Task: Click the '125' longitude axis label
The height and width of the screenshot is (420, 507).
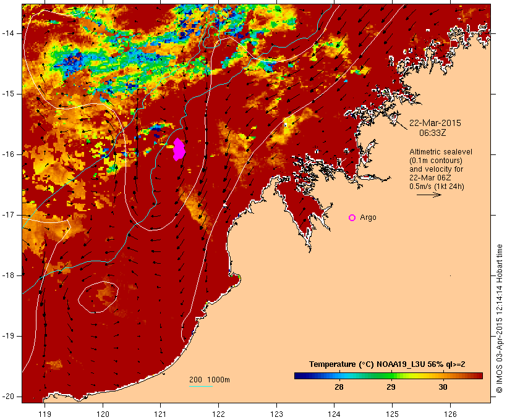Action: pos(392,414)
